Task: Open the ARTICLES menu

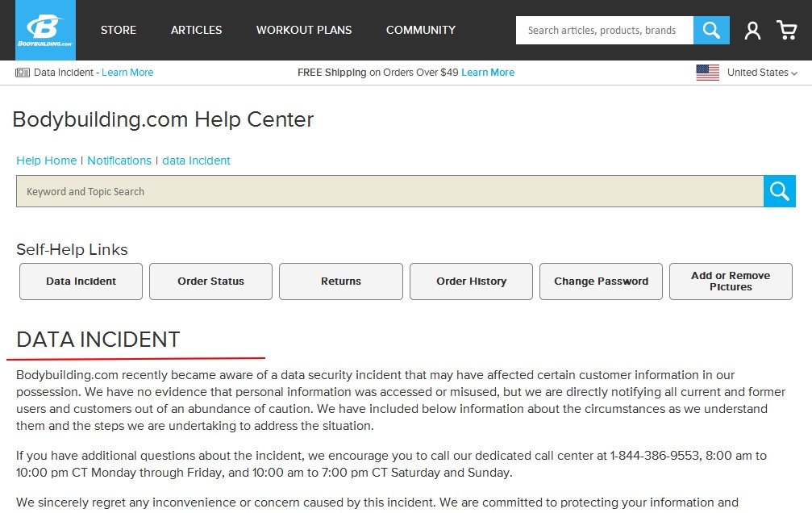Action: (x=196, y=30)
